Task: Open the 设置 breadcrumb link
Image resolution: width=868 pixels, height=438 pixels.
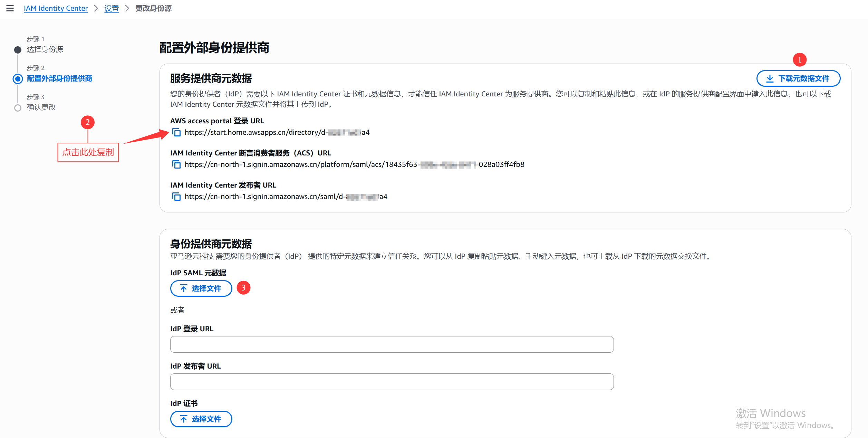Action: 112,8
